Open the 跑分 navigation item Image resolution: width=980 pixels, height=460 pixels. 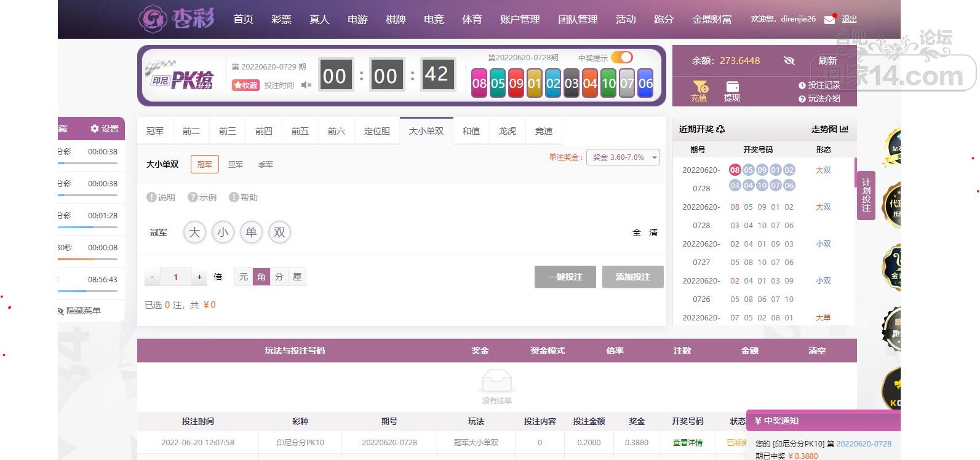[664, 19]
